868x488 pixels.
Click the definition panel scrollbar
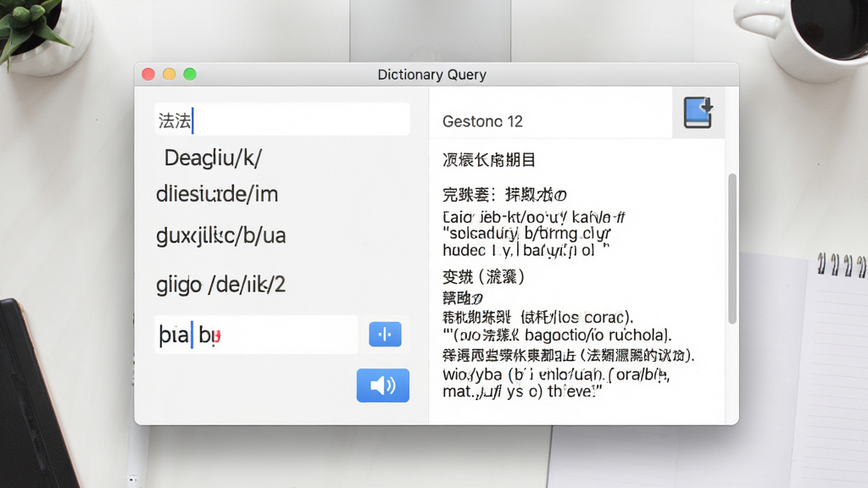pos(732,248)
